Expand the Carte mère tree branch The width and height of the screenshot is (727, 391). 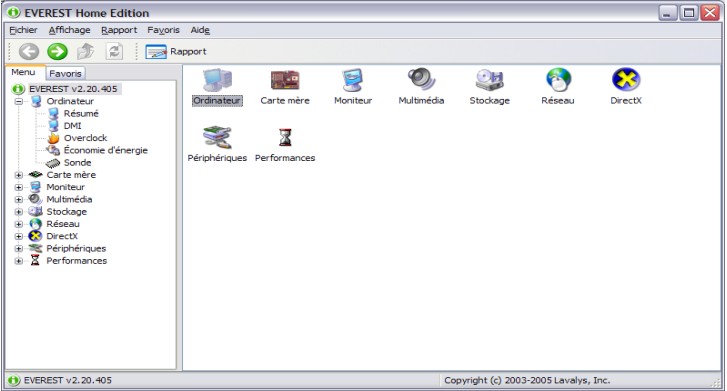pyautogui.click(x=19, y=175)
